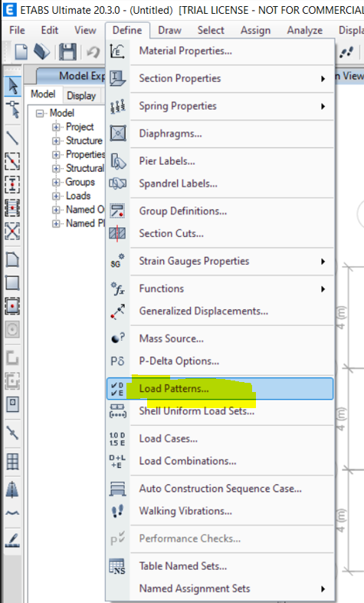
Task: Switch to the Display tab
Action: pyautogui.click(x=81, y=95)
